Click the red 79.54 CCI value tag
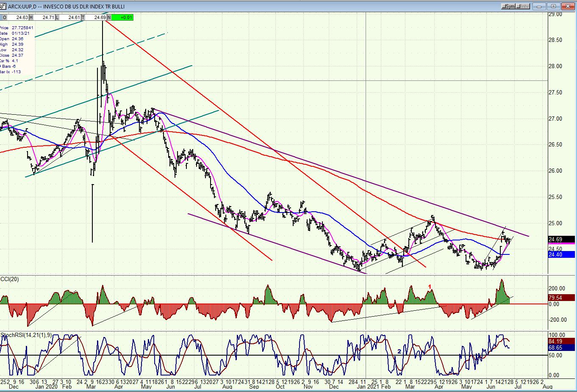The image size is (577, 392). tap(561, 298)
